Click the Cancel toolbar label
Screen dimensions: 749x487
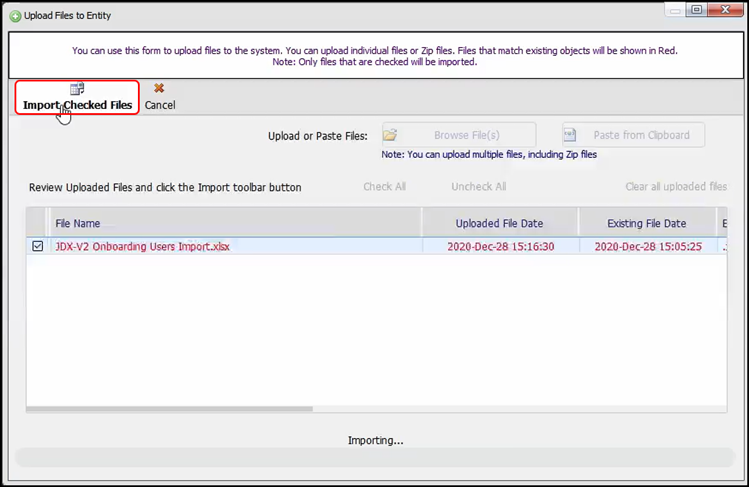(160, 105)
